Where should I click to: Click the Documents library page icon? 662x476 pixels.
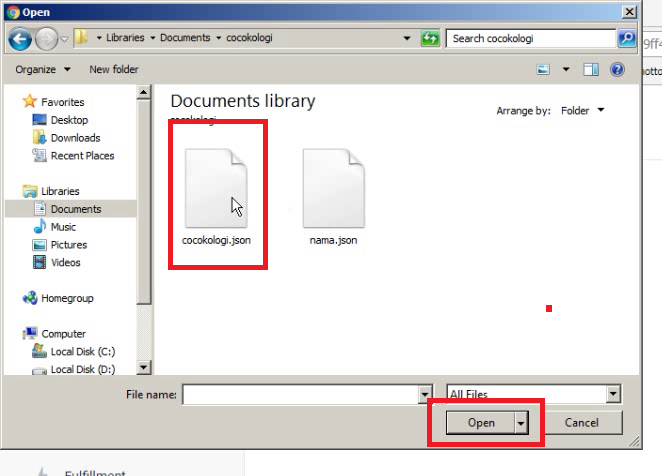tap(40, 208)
